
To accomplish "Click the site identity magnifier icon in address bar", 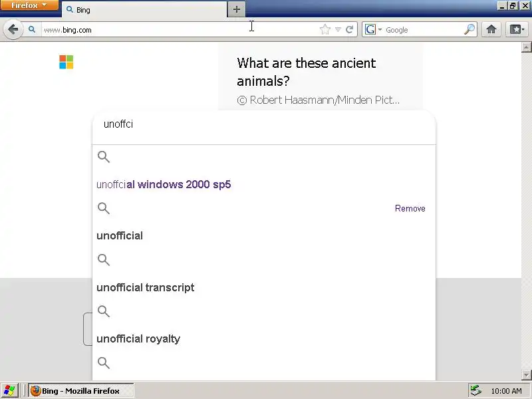I will [x=31, y=30].
